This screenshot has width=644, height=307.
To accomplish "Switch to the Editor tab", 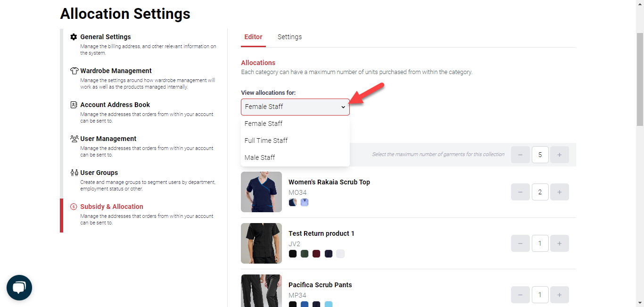I will 253,37.
